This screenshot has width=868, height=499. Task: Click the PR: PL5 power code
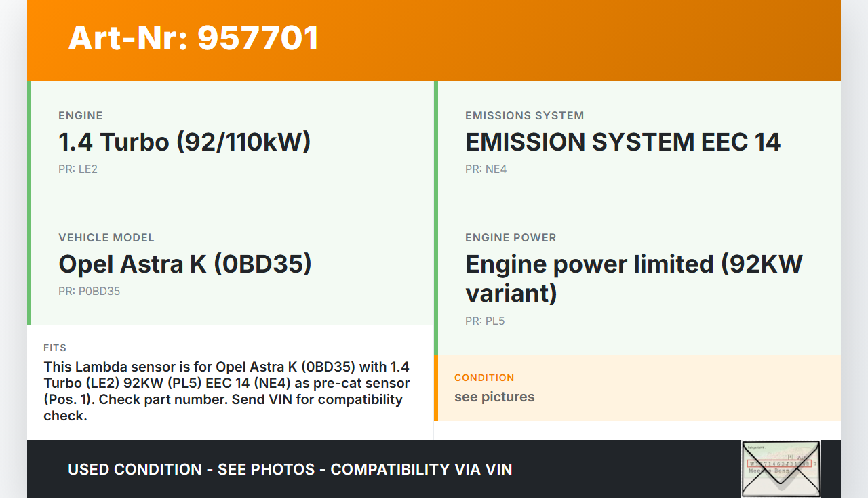pos(485,321)
